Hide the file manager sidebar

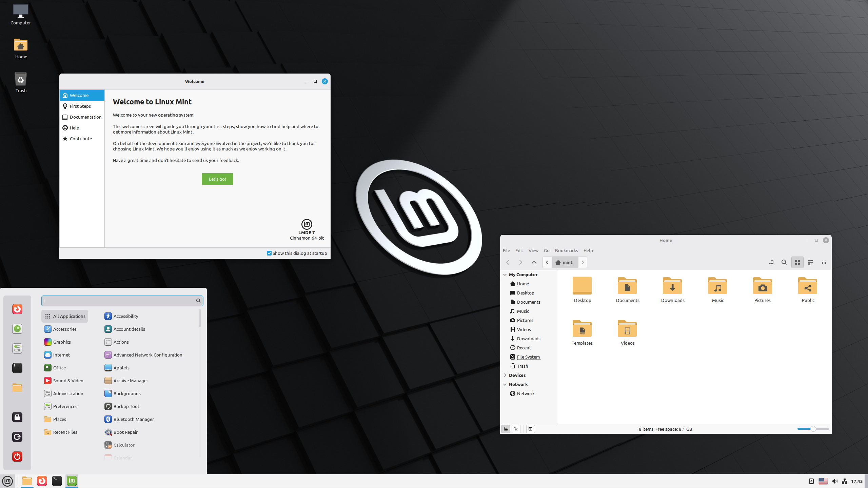click(x=531, y=429)
